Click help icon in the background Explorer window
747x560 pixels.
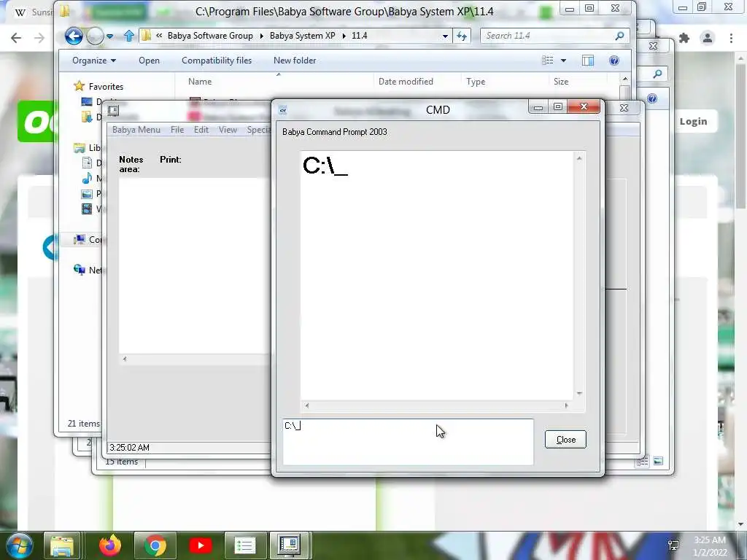coord(652,98)
